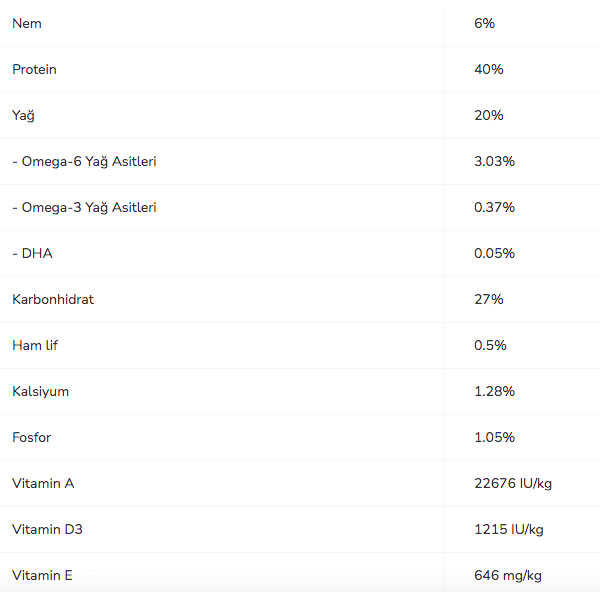This screenshot has width=600, height=600.
Task: Select the 6% moisture value
Action: tap(484, 23)
